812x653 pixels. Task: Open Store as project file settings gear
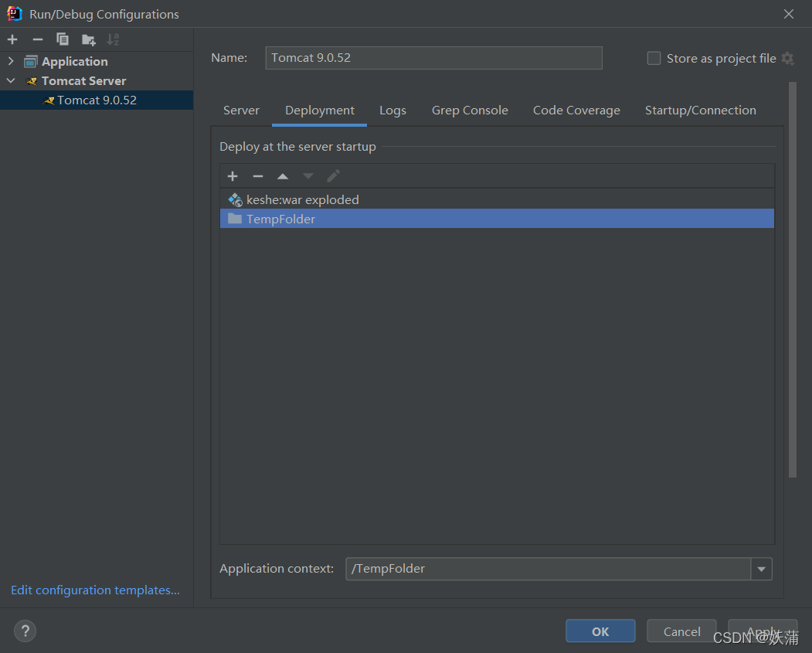pos(787,58)
